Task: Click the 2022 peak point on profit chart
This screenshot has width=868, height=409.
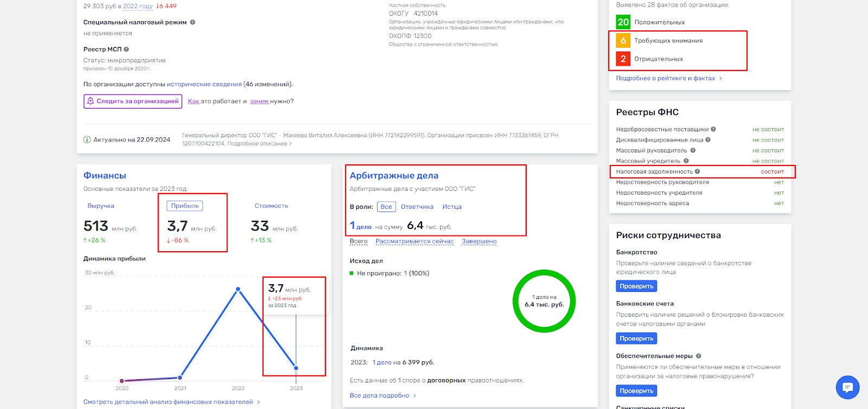Action: click(x=238, y=290)
